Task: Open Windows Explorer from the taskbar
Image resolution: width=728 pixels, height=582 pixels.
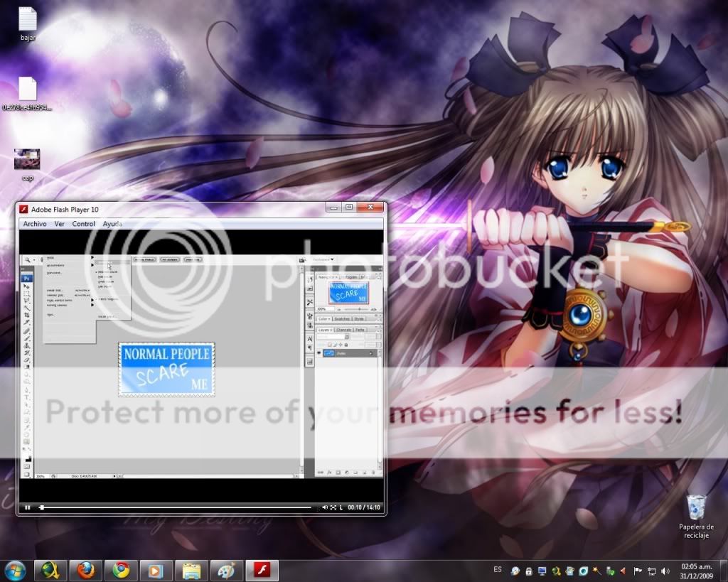Action: [x=191, y=571]
